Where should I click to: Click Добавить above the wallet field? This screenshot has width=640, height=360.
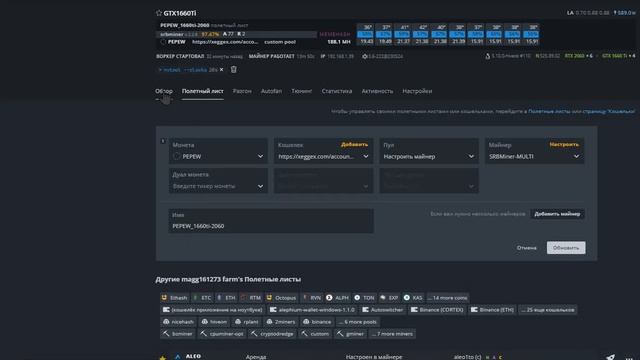354,144
